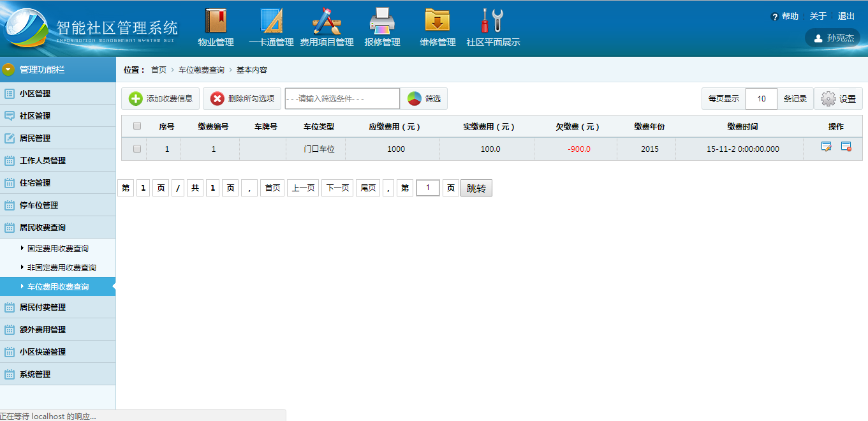Click the gear settings icon
The width and height of the screenshot is (868, 421).
(x=828, y=99)
